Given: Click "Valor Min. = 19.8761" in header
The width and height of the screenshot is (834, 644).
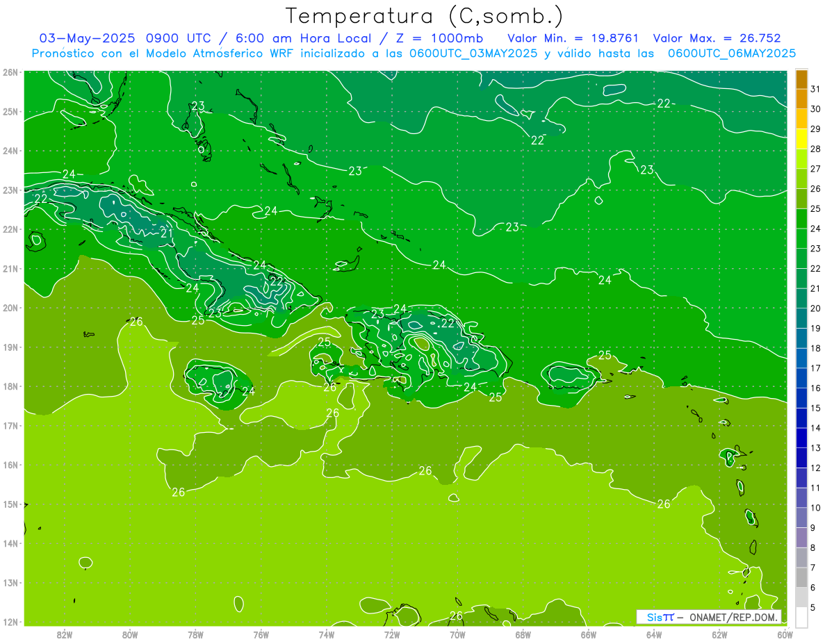Looking at the screenshot, I should tap(573, 38).
